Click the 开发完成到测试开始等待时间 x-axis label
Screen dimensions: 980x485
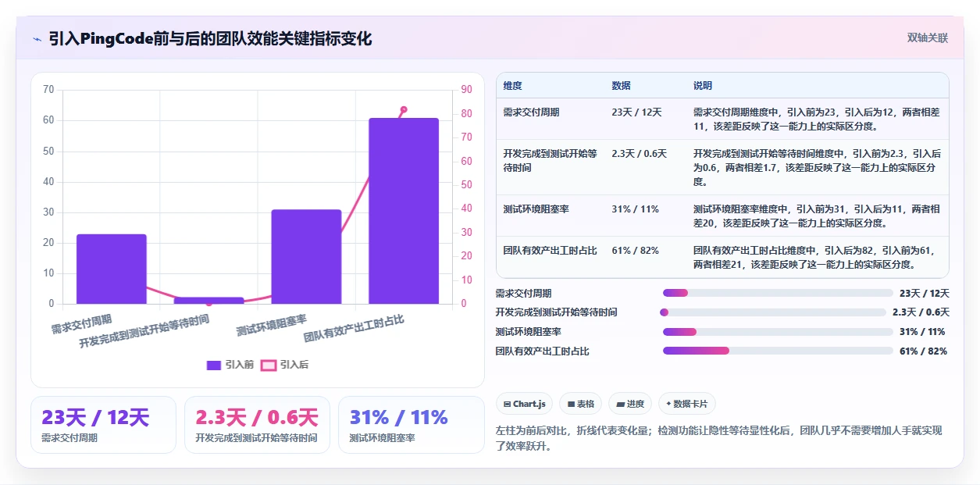coord(144,332)
